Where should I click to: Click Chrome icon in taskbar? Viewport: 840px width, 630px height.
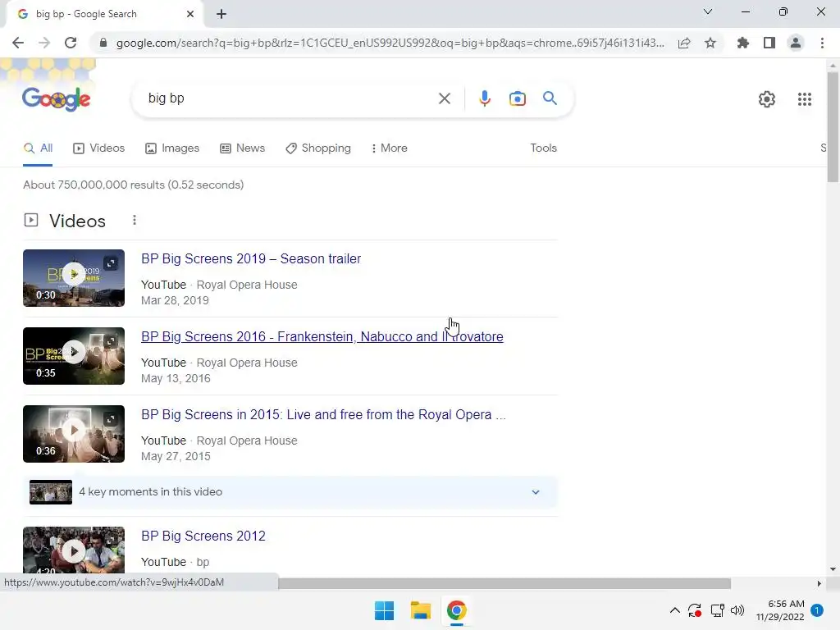[456, 610]
